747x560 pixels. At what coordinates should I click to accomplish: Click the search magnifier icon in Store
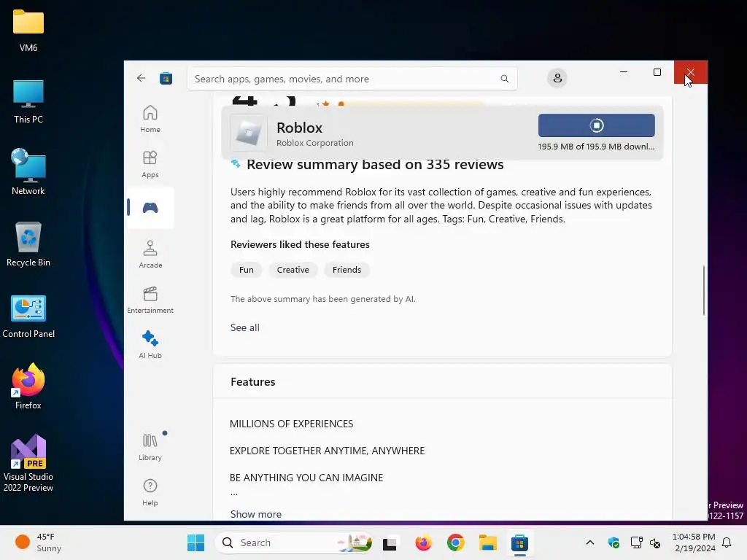tap(505, 79)
